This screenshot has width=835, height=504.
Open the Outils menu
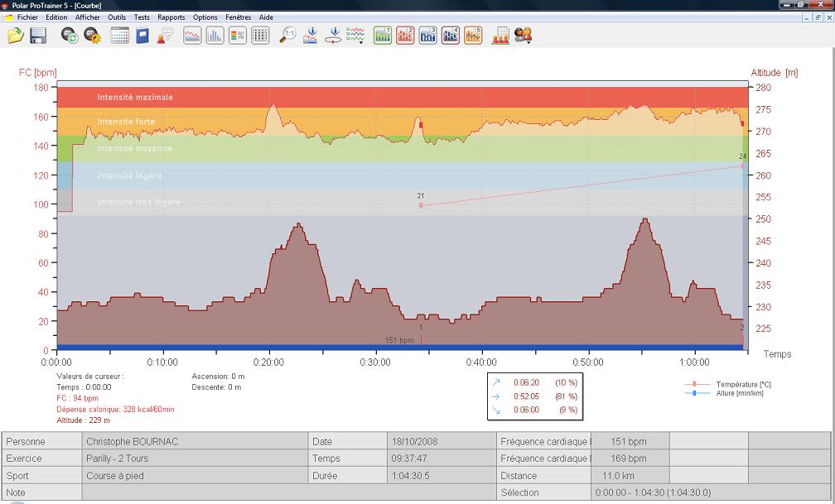[x=117, y=17]
